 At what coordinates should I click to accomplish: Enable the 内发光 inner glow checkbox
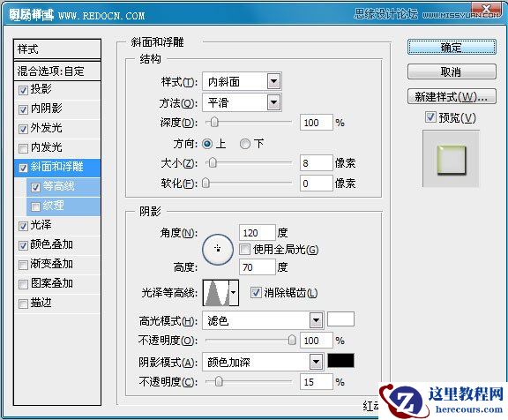pyautogui.click(x=23, y=148)
